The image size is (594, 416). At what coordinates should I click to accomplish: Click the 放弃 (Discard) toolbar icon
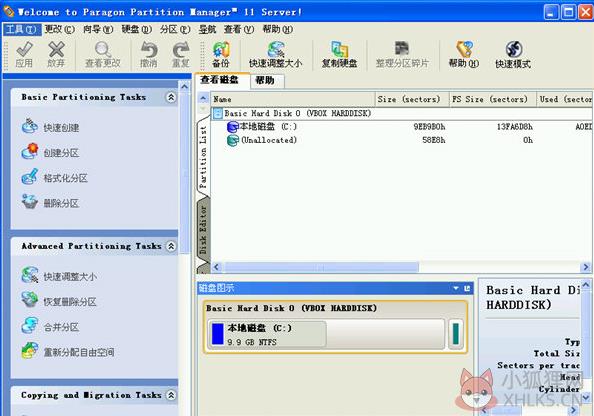click(x=56, y=55)
